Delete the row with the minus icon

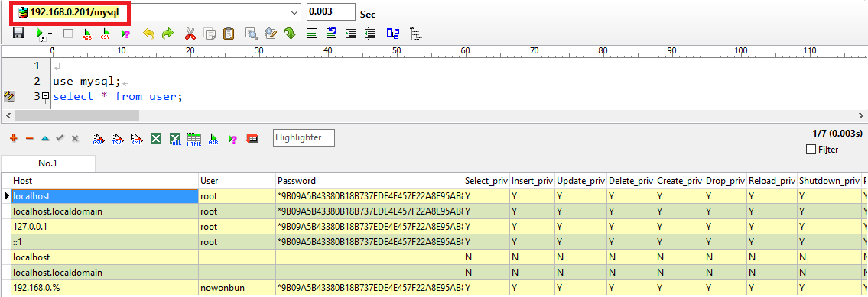[30, 138]
